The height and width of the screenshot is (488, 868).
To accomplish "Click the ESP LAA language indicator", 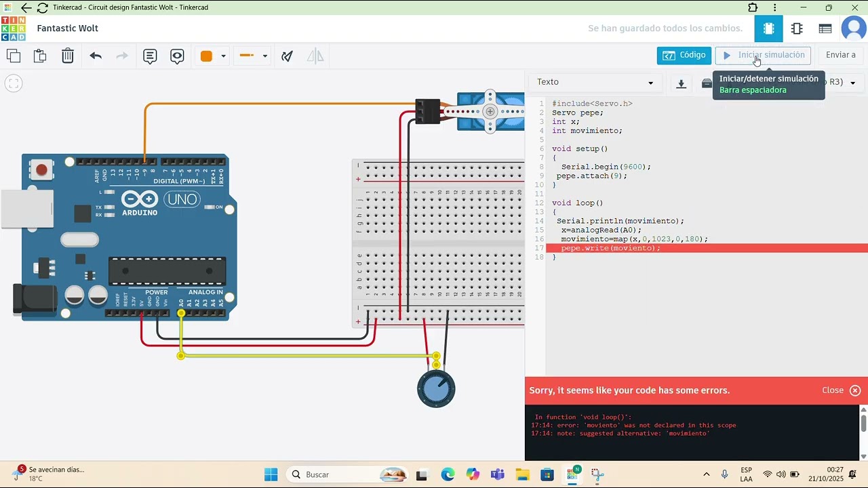I will coord(746,474).
